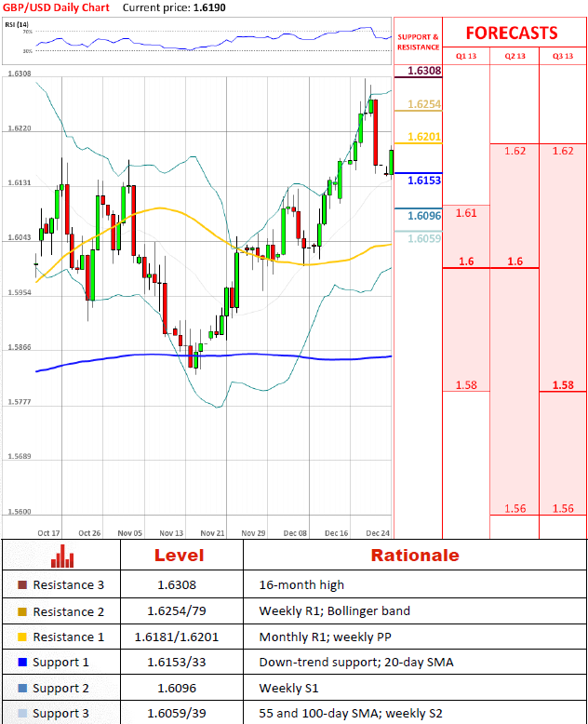Click the Q3 13 forecast value 1.58

pos(563,385)
